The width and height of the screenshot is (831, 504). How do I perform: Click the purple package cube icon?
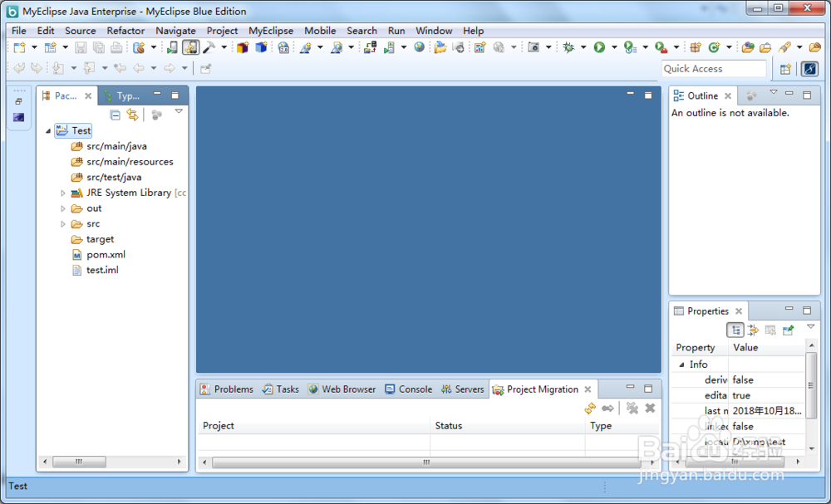(243, 47)
